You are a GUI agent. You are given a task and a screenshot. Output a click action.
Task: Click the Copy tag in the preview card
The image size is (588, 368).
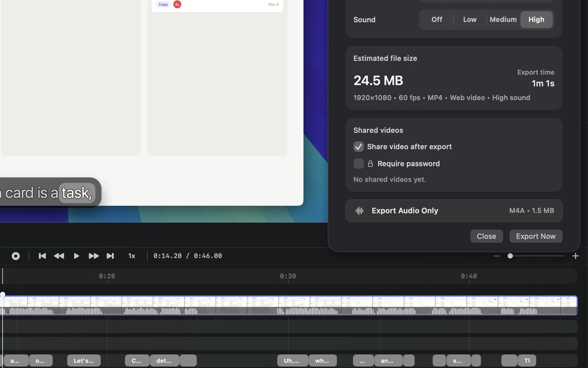tap(163, 4)
